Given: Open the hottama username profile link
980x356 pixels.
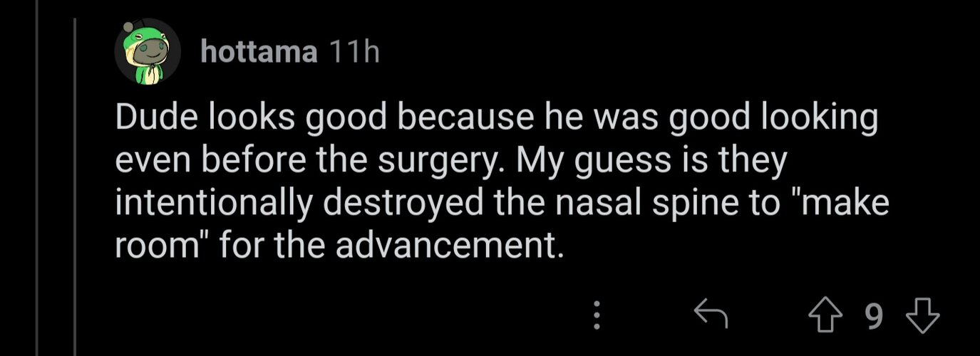Looking at the screenshot, I should click(x=259, y=52).
